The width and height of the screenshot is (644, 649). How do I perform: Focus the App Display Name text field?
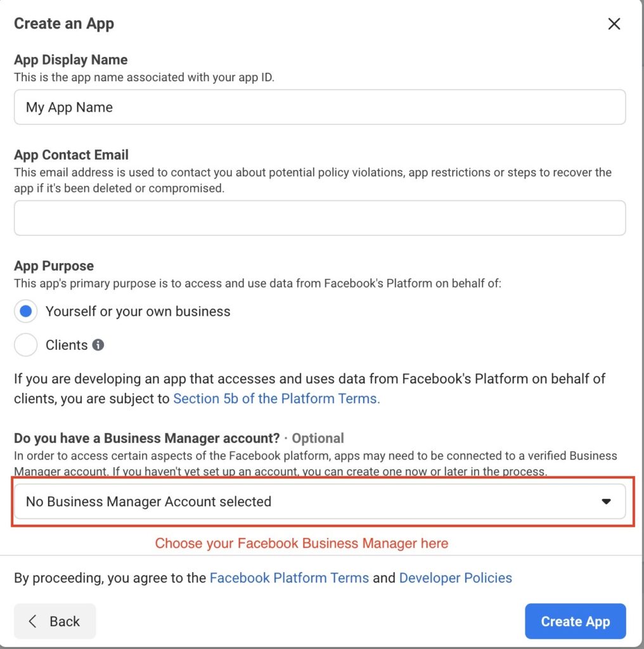(319, 107)
